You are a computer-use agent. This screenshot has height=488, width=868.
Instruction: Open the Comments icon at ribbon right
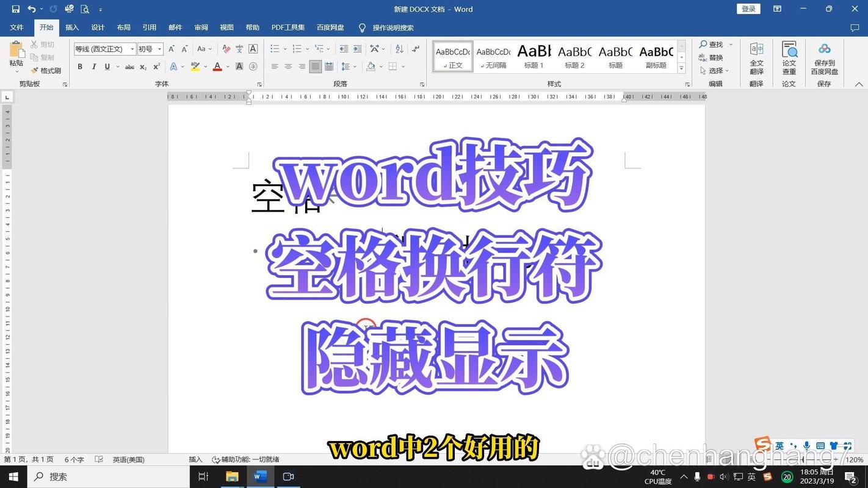pos(855,27)
